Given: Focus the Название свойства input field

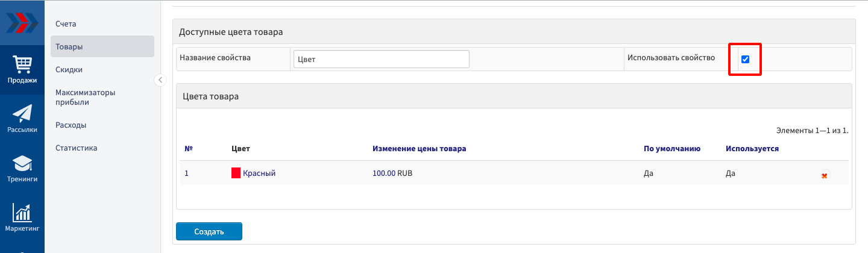Looking at the screenshot, I should pyautogui.click(x=381, y=60).
